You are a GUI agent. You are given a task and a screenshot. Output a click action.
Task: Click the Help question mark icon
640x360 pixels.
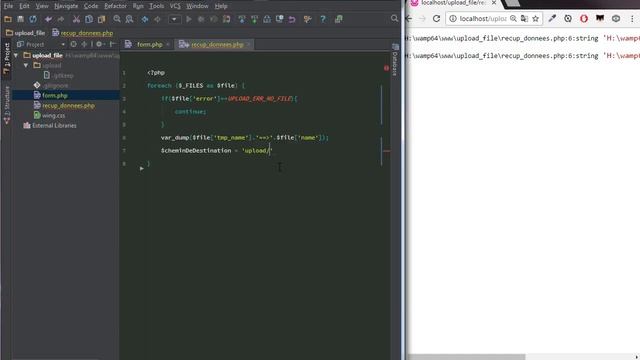[323, 19]
